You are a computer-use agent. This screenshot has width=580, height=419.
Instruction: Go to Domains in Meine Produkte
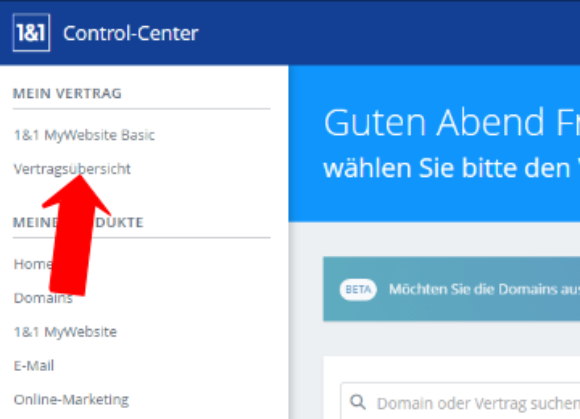(x=43, y=298)
